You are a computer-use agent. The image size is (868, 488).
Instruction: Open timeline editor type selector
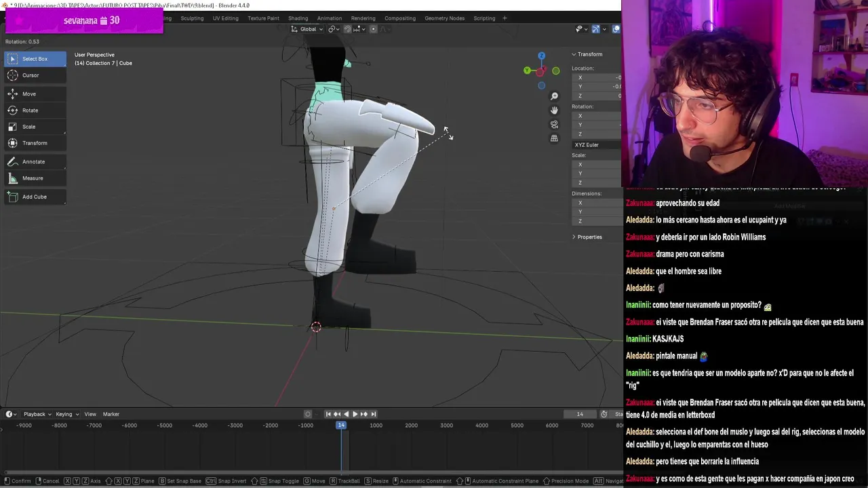point(12,414)
